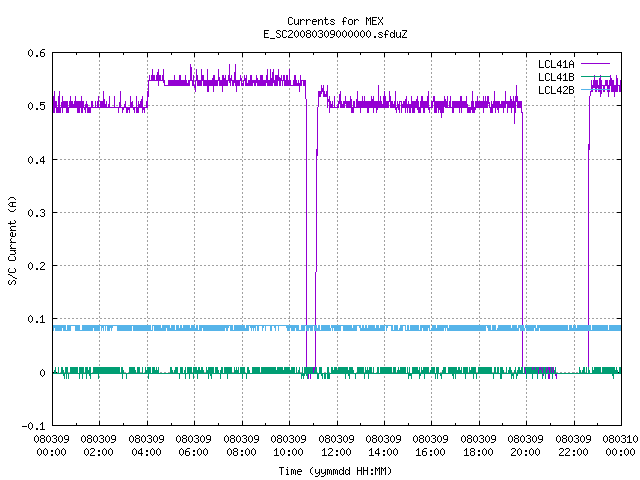Viewport: 640px width, 480px height.
Task: Click the blue LCL42B legend line sample
Action: tap(595, 89)
